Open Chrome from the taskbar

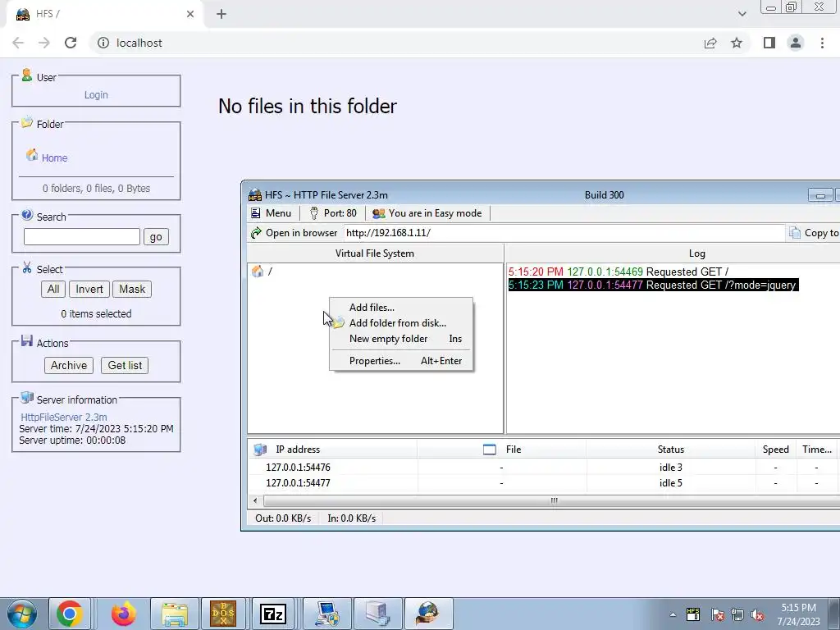[x=70, y=614]
